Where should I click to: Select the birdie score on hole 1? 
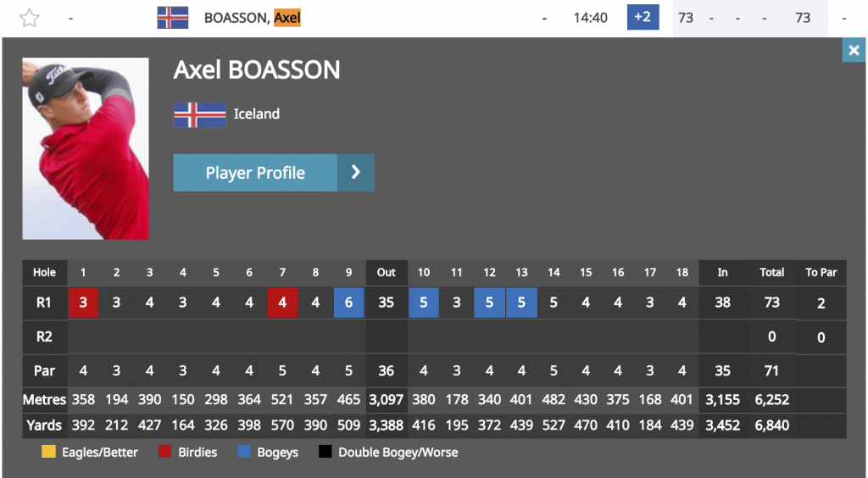[83, 303]
